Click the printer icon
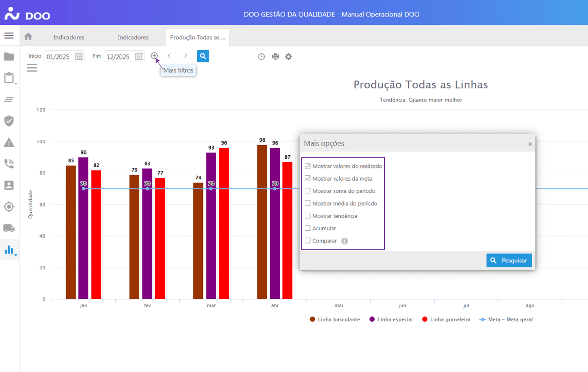 click(276, 56)
